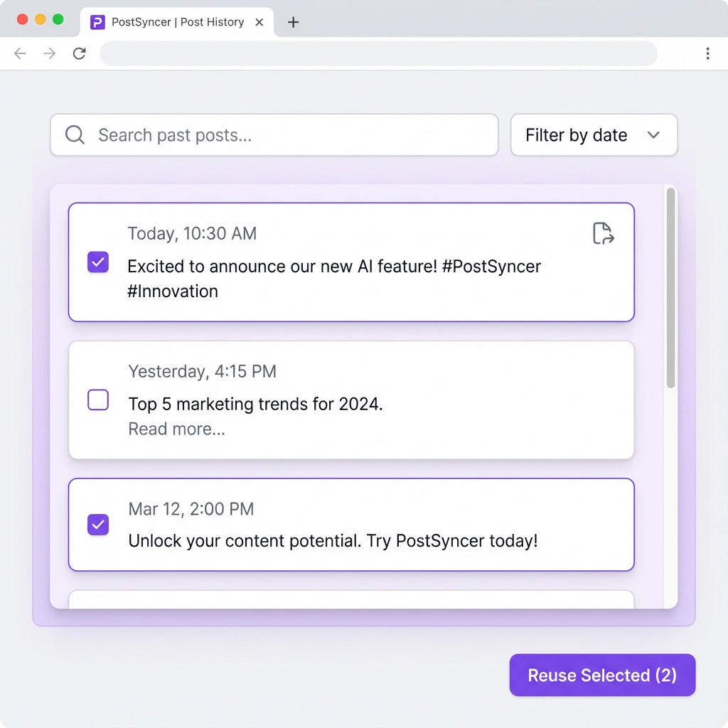Screen dimensions: 728x728
Task: Click the Reuse Selected (2) button
Action: [x=602, y=675]
